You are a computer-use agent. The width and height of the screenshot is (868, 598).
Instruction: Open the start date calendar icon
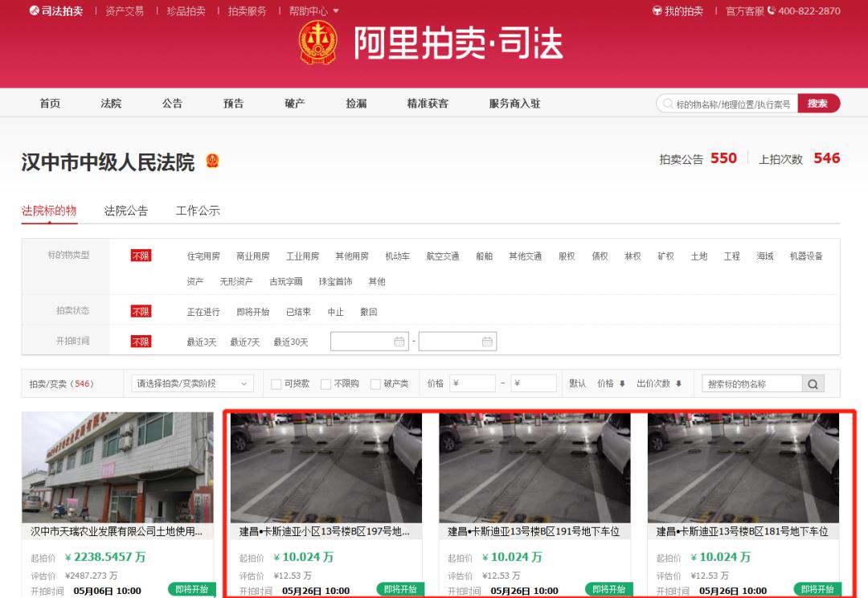(x=399, y=342)
